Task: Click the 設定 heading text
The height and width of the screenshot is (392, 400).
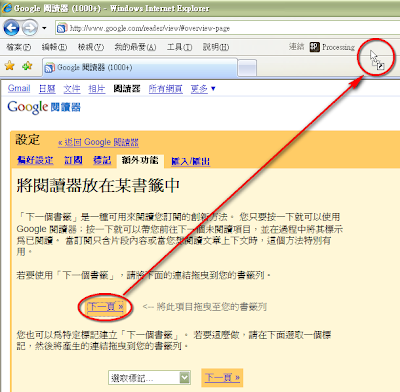Action: (x=27, y=140)
